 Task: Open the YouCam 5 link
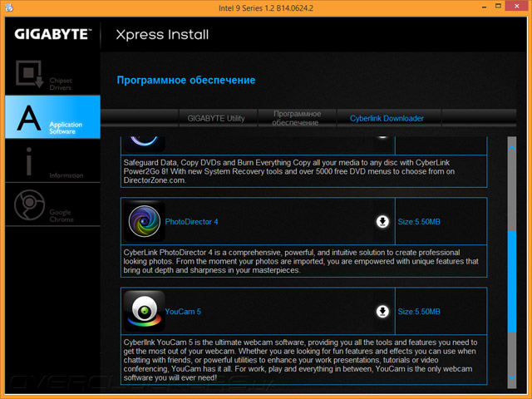(183, 312)
